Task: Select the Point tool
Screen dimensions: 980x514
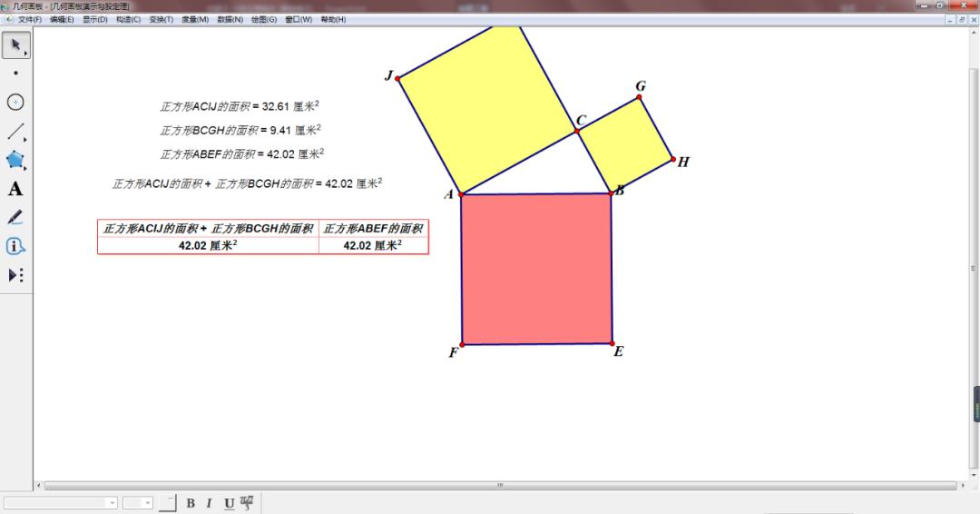Action: click(15, 74)
